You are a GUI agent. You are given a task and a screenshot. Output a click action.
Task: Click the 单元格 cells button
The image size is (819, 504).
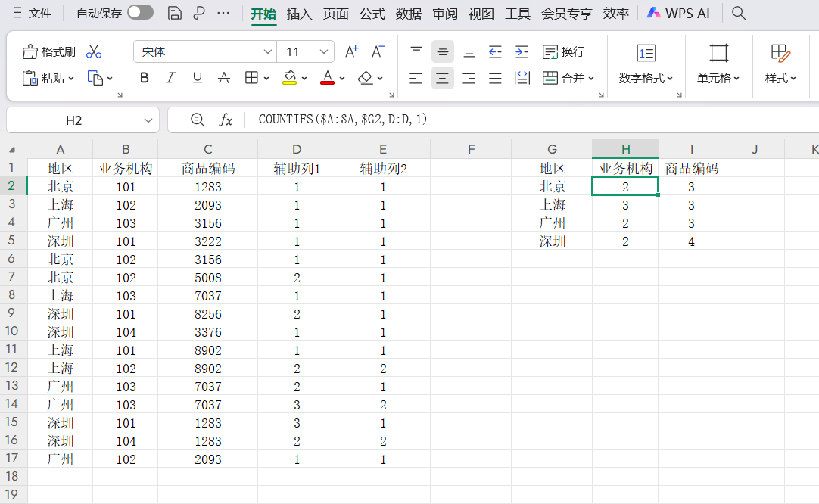pos(718,64)
